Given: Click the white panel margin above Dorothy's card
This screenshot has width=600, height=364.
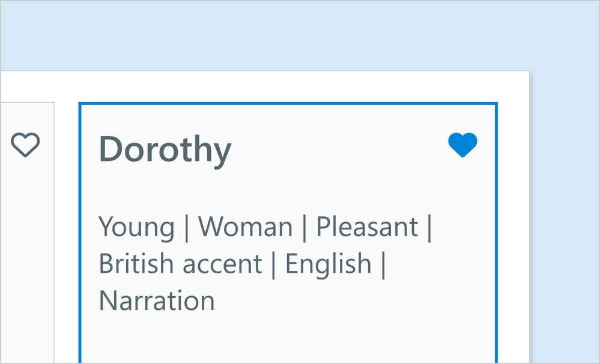Looking at the screenshot, I should coord(288,87).
